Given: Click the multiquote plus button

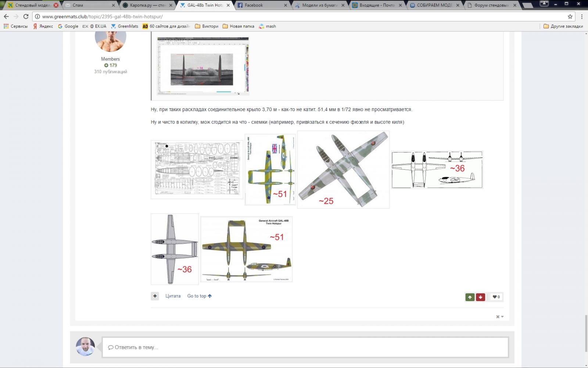Looking at the screenshot, I should click(155, 296).
